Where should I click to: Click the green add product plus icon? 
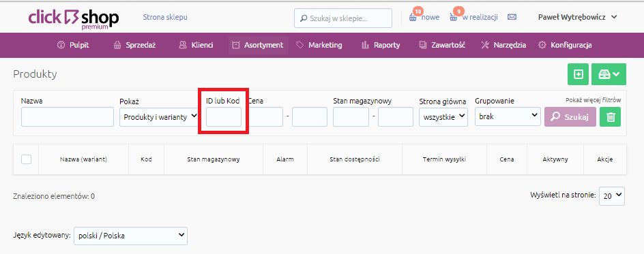click(578, 74)
